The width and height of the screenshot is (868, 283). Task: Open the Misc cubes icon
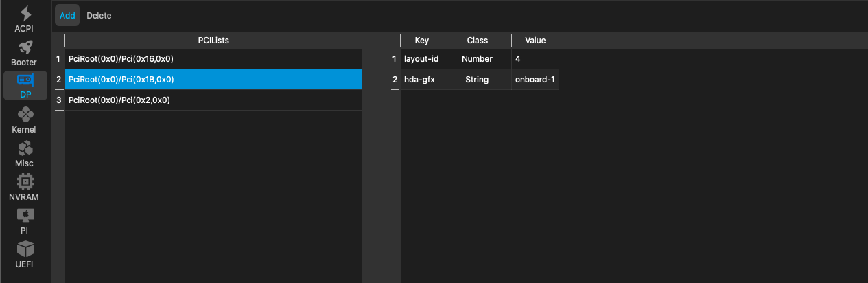click(25, 148)
